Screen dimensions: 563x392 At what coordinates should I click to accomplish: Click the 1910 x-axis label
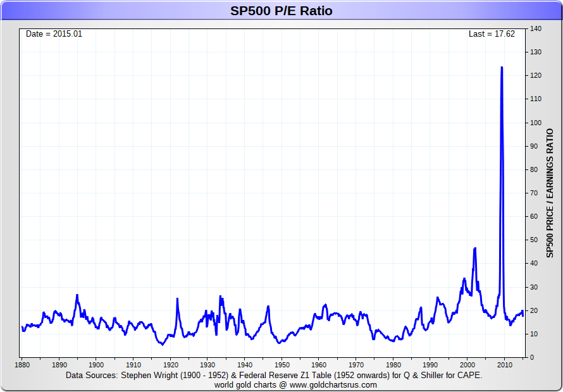pos(133,364)
